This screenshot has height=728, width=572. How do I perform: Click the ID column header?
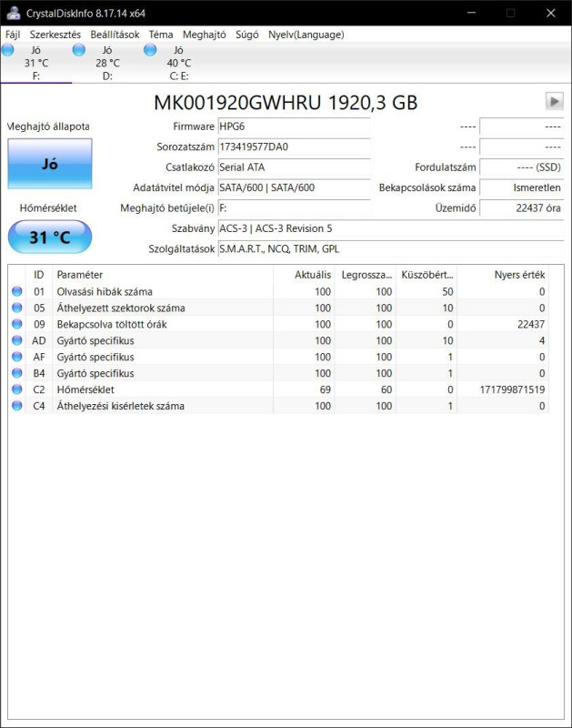click(39, 275)
